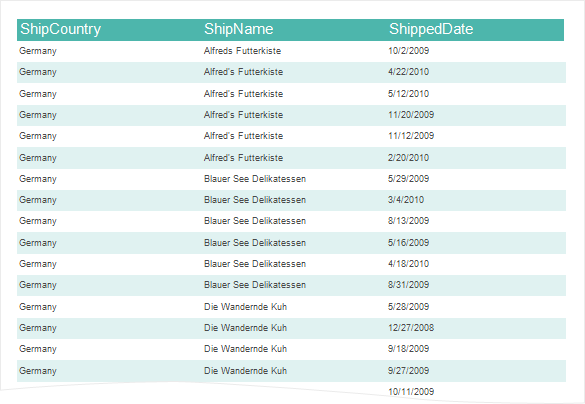The image size is (585, 404).
Task: Select the 10/11/2009 date at the bottom
Action: pos(411,392)
